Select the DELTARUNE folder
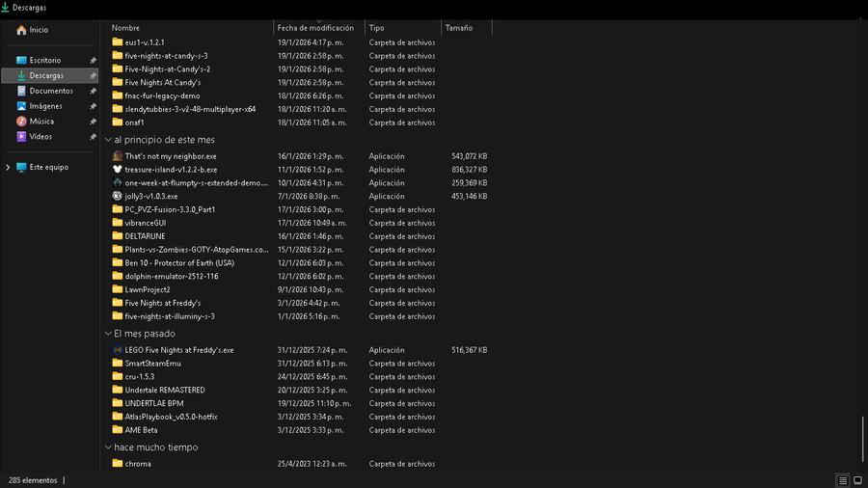 143,236
